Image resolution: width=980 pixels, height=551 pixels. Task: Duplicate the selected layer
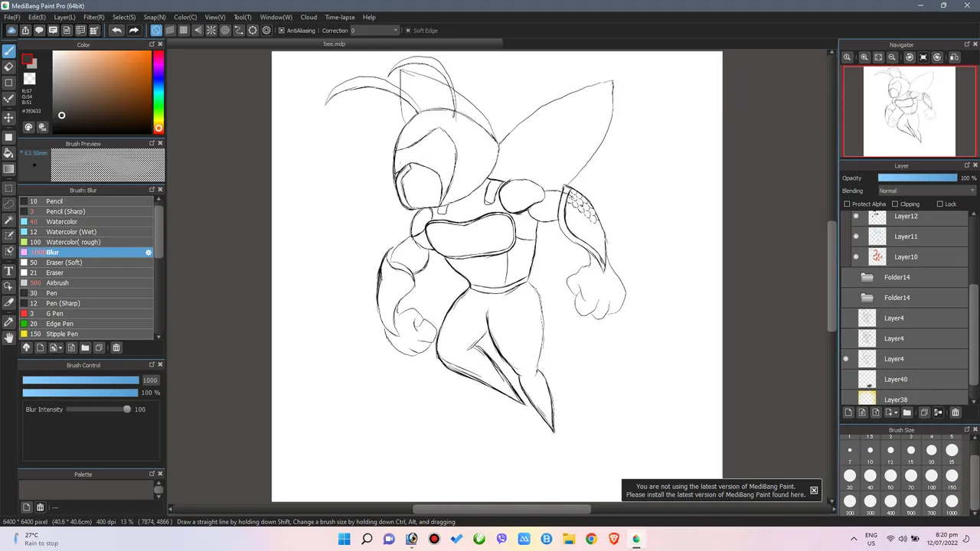click(924, 412)
